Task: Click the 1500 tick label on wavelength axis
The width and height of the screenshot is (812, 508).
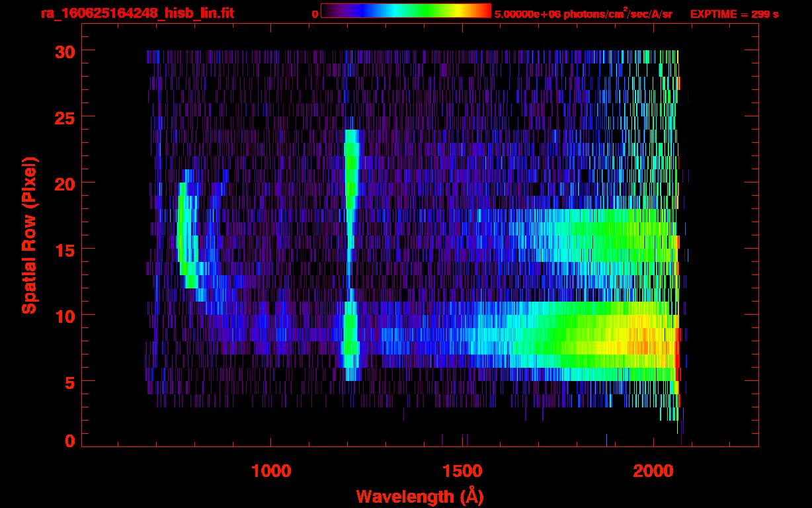Action: 462,471
